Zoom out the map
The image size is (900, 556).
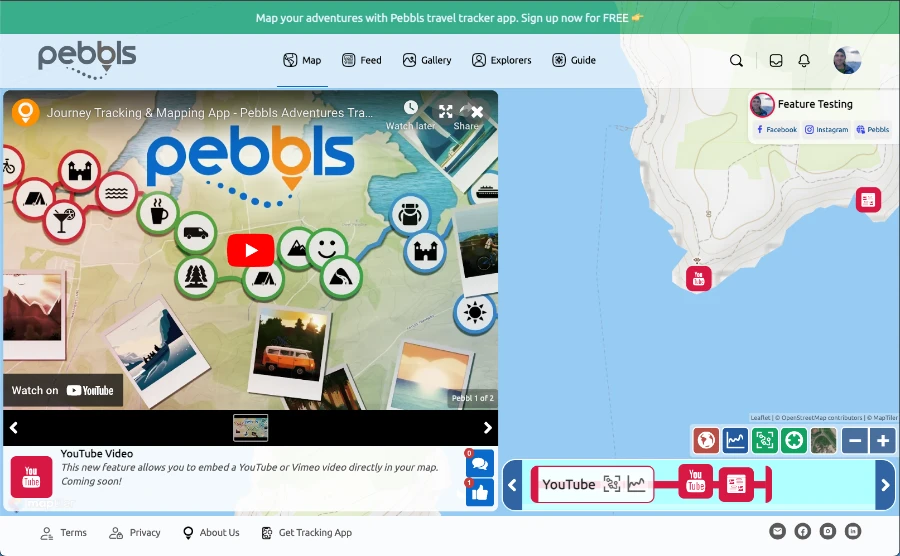point(855,441)
